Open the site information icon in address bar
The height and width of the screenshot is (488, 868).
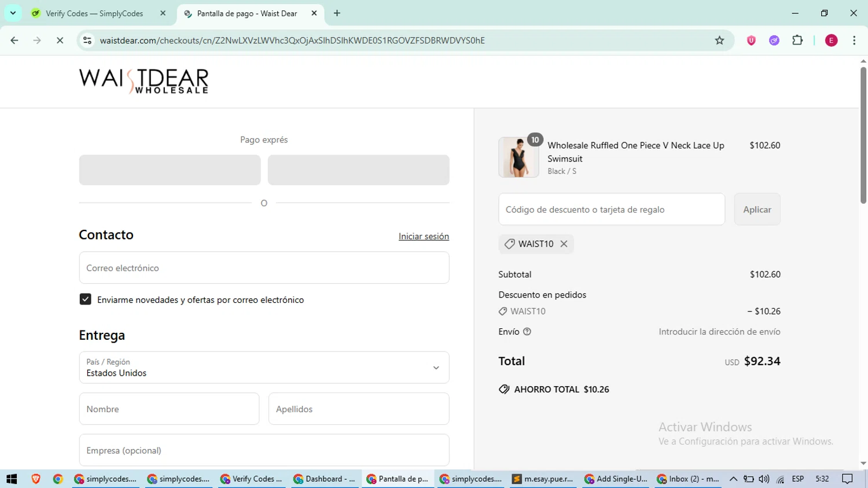pyautogui.click(x=87, y=41)
